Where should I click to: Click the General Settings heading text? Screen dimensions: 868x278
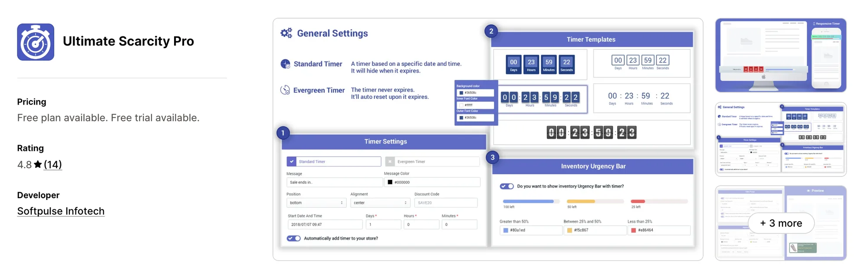(332, 33)
